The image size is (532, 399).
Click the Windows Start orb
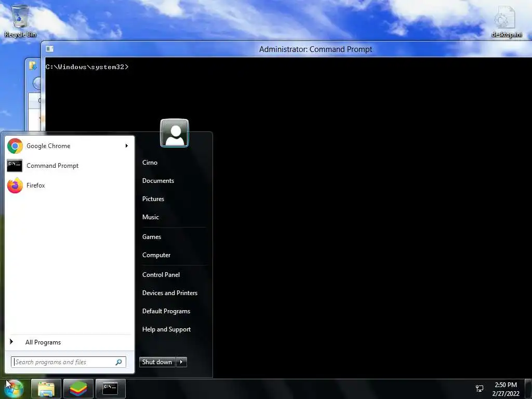pyautogui.click(x=14, y=389)
